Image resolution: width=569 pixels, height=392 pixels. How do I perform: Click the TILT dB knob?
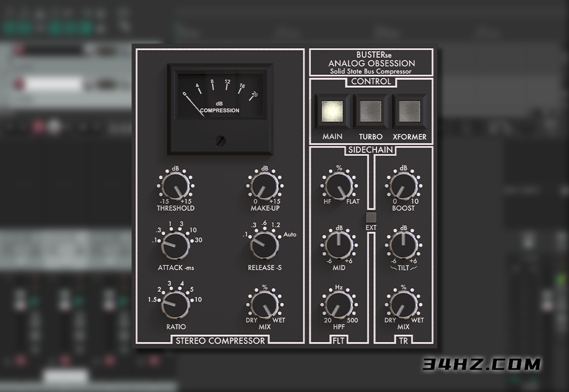click(x=404, y=246)
